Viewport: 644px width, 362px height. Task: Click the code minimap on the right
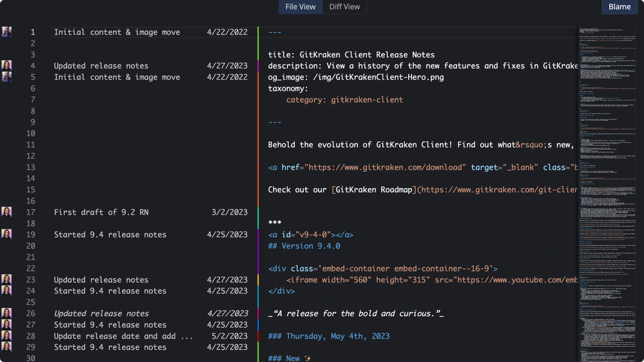point(607,194)
